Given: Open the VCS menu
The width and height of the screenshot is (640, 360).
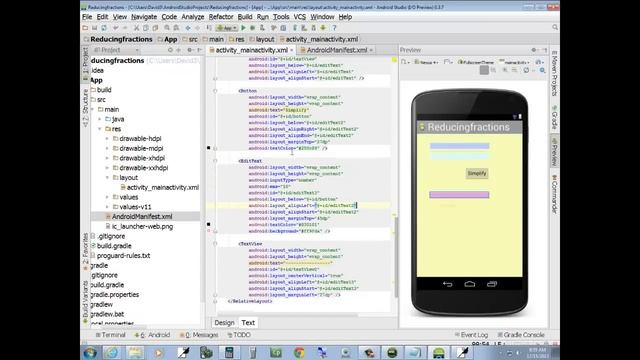Looking at the screenshot, I should pos(299,17).
